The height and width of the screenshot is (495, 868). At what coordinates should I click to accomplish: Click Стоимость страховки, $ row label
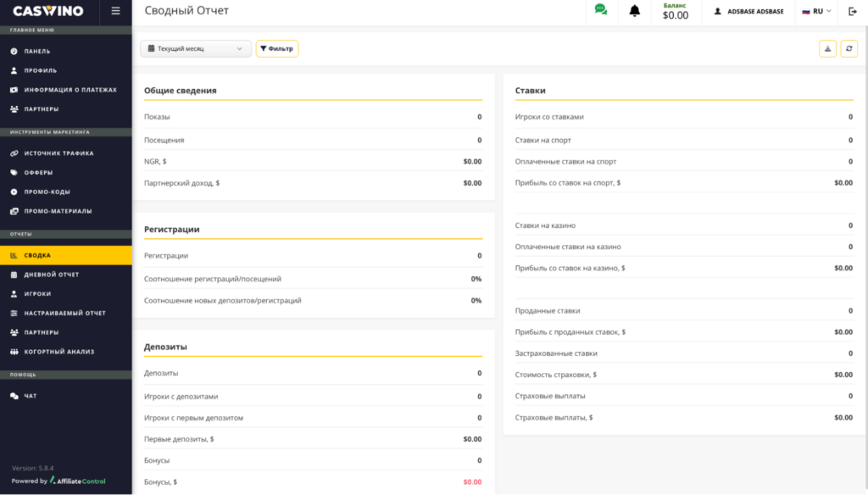pos(556,375)
